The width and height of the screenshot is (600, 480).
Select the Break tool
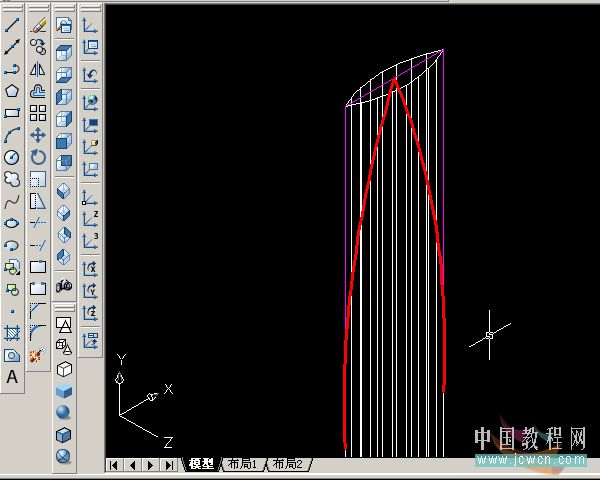pos(38,288)
